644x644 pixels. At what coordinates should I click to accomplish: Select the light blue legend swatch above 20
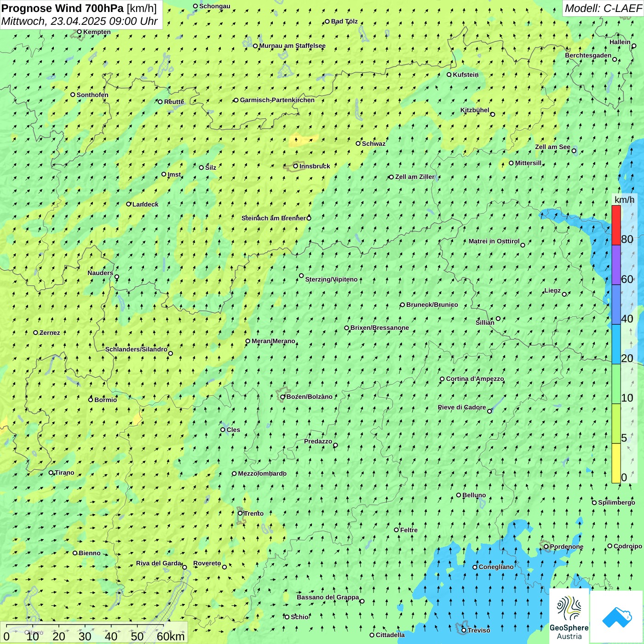[x=616, y=345]
